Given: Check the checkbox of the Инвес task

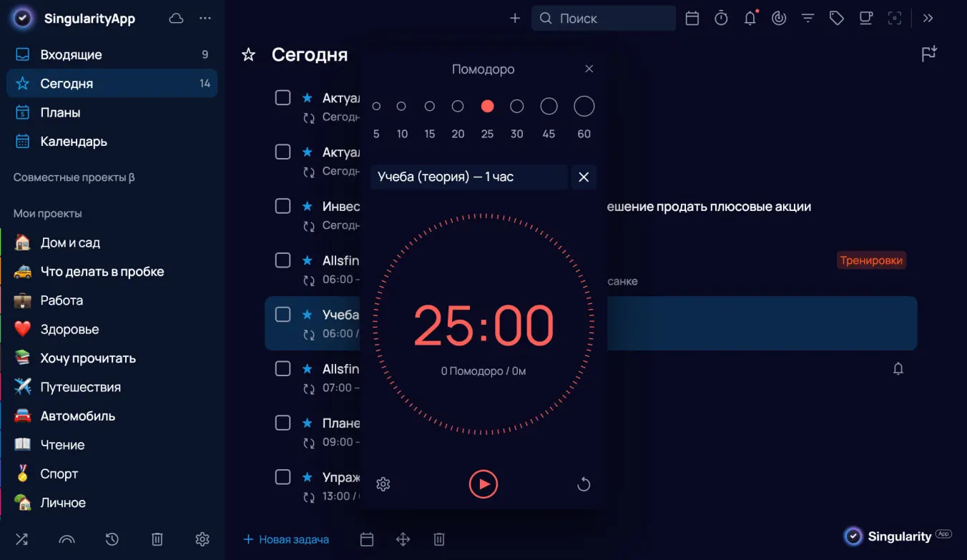Looking at the screenshot, I should (x=283, y=205).
